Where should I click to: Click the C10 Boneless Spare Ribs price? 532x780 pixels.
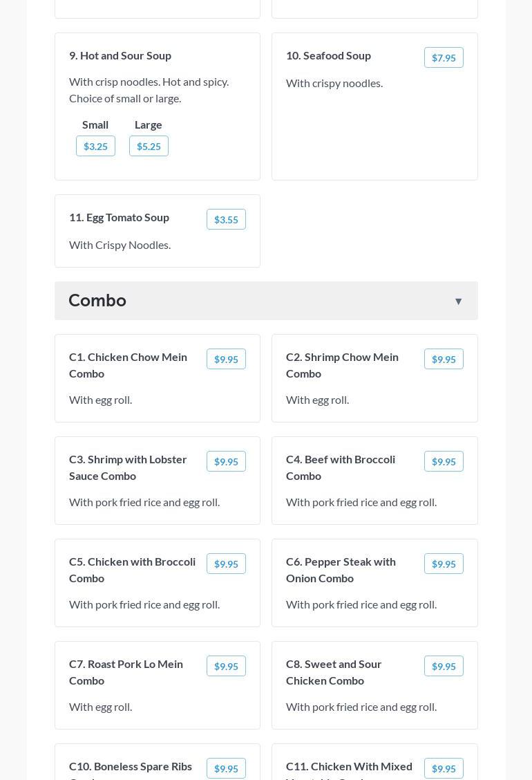click(x=226, y=768)
